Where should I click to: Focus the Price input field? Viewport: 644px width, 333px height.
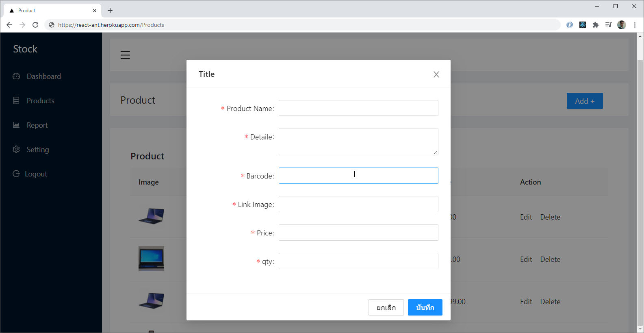pyautogui.click(x=358, y=233)
